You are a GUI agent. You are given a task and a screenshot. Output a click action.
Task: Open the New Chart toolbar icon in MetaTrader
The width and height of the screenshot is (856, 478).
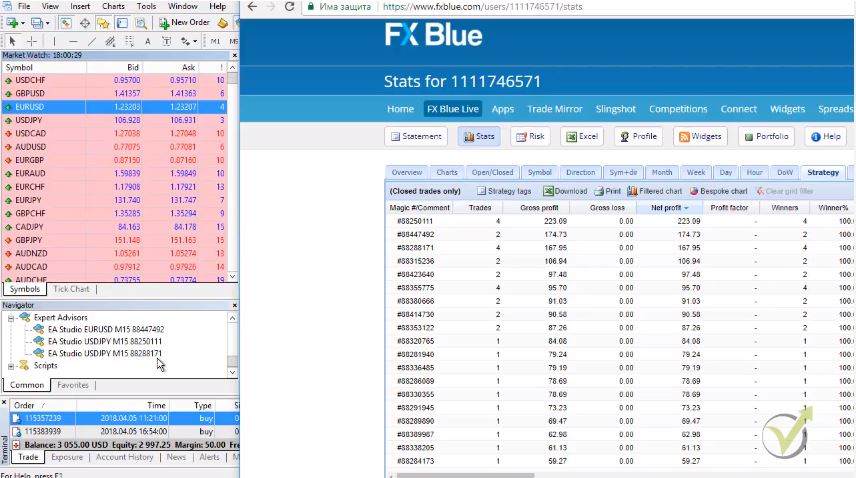tap(11, 23)
